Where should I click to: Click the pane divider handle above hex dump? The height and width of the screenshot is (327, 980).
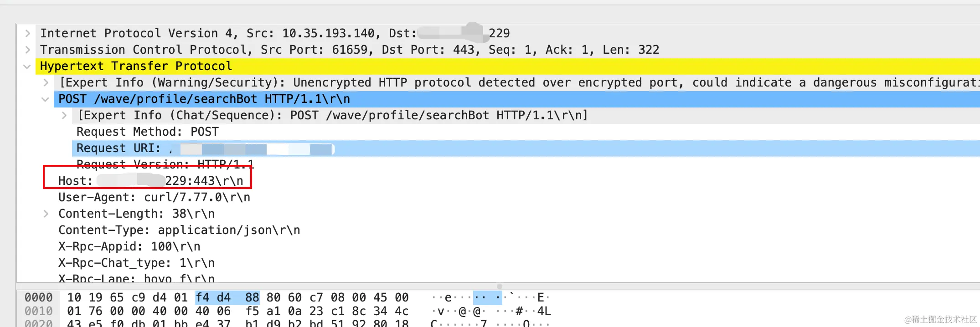[x=500, y=286]
